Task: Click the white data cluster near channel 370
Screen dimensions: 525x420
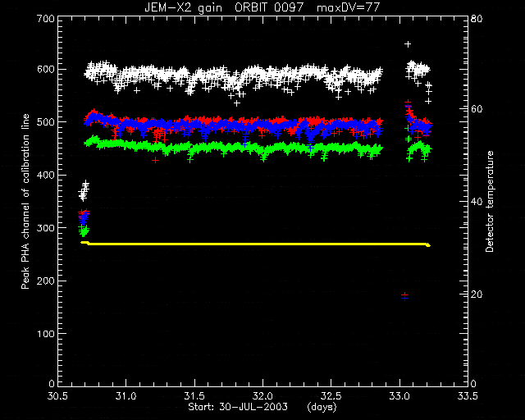Action: point(84,191)
